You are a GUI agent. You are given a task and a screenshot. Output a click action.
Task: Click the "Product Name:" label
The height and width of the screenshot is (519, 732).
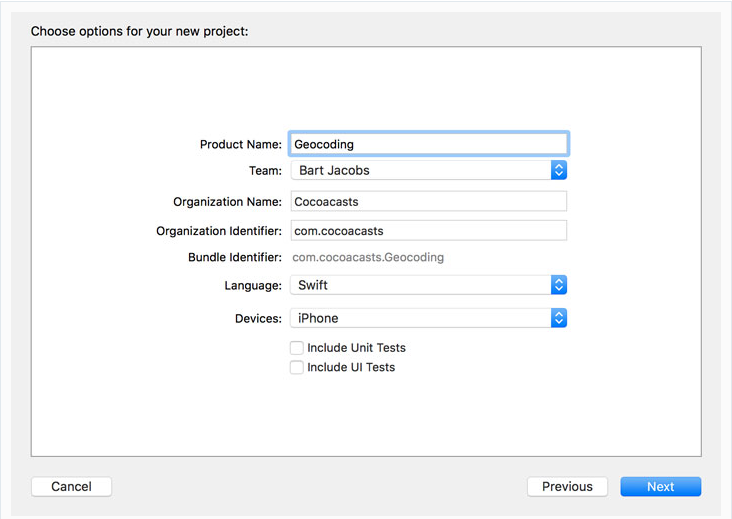coord(241,145)
